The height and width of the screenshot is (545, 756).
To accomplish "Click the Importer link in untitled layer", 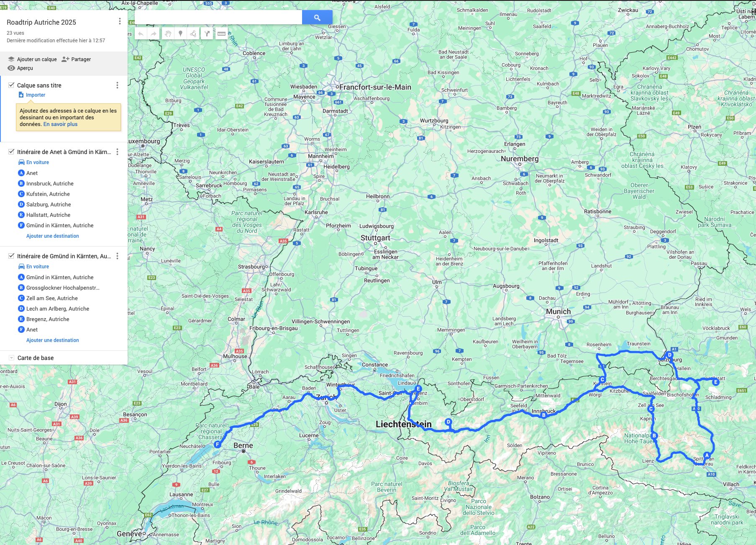I will coord(32,95).
